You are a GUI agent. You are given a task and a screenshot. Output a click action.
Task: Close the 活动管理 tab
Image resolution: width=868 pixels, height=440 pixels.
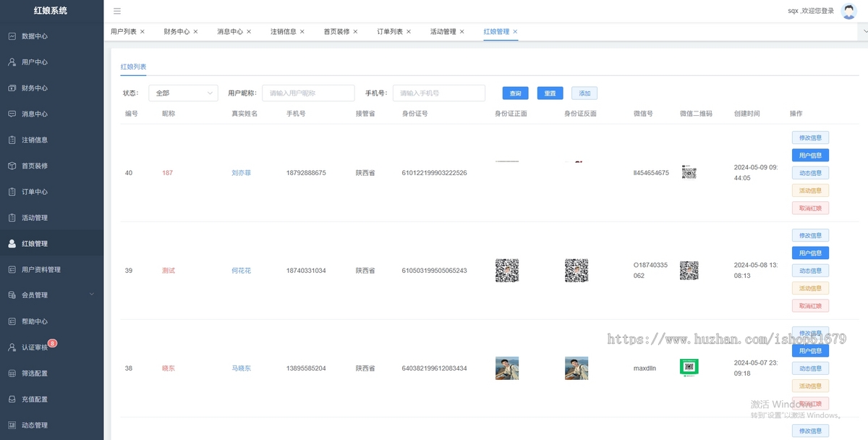(462, 32)
